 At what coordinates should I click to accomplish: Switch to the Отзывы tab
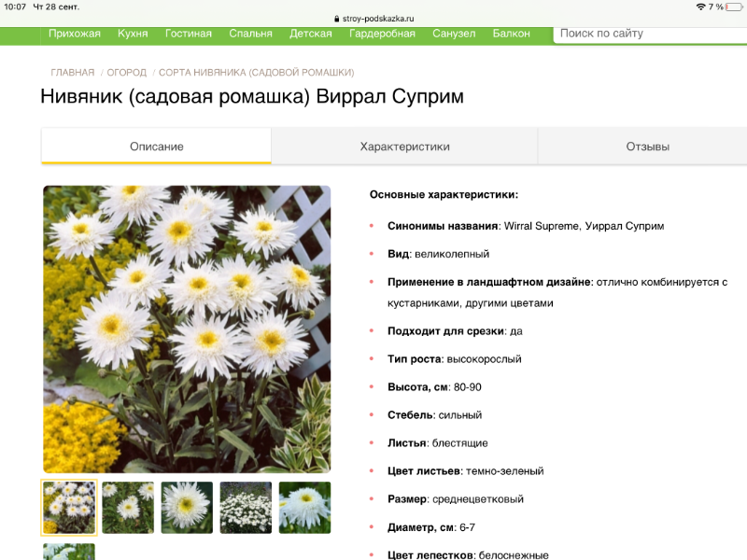[647, 147]
